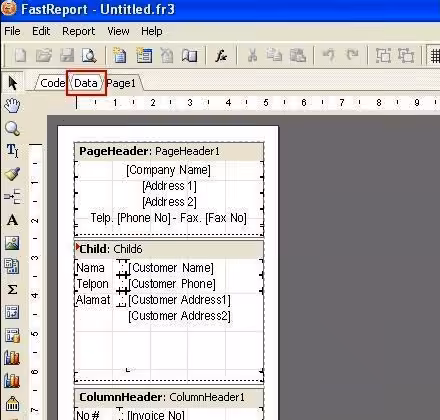
Task: Switch to the Data tab
Action: (x=86, y=83)
